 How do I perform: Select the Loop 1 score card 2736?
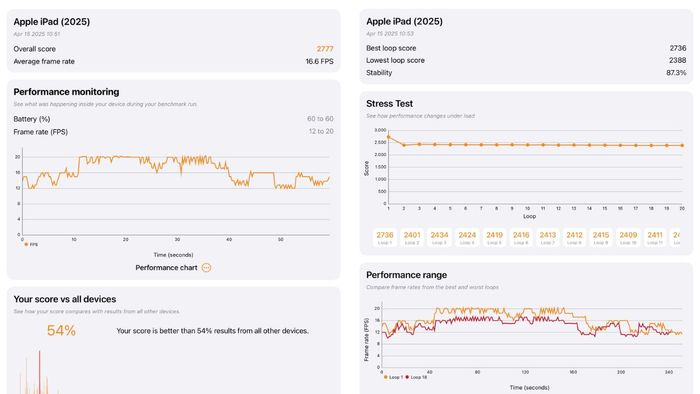tap(385, 237)
